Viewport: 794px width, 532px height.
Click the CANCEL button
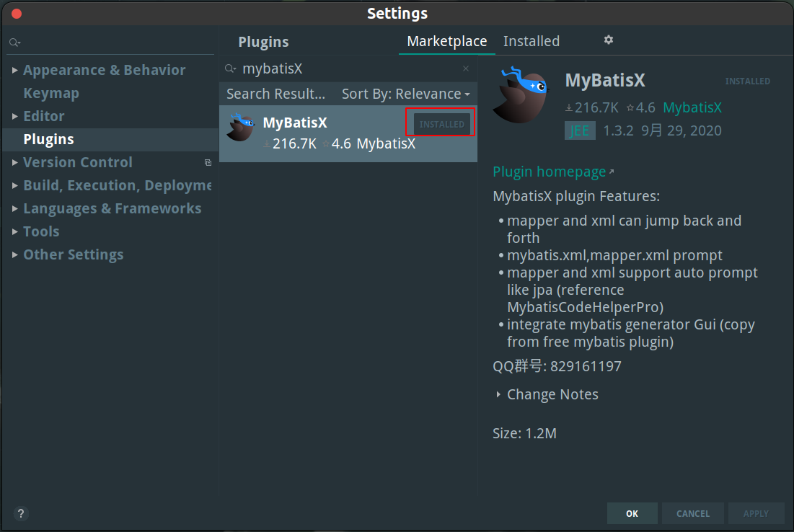(693, 513)
